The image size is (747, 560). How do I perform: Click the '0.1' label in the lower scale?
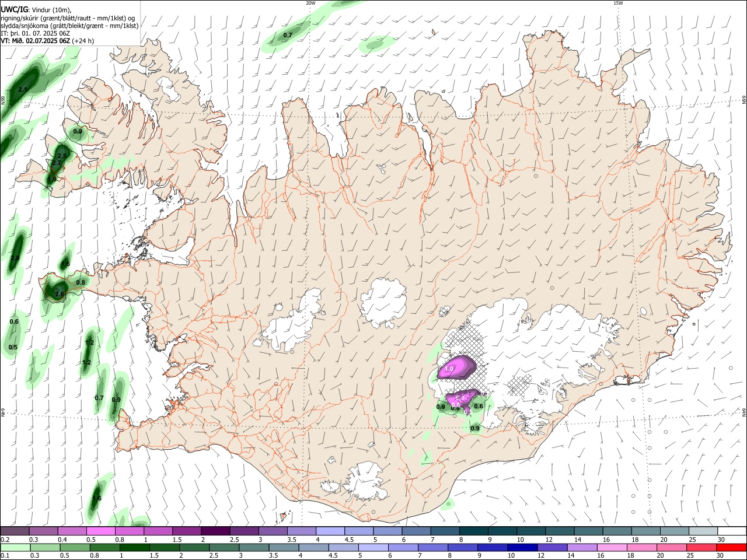tap(5, 556)
